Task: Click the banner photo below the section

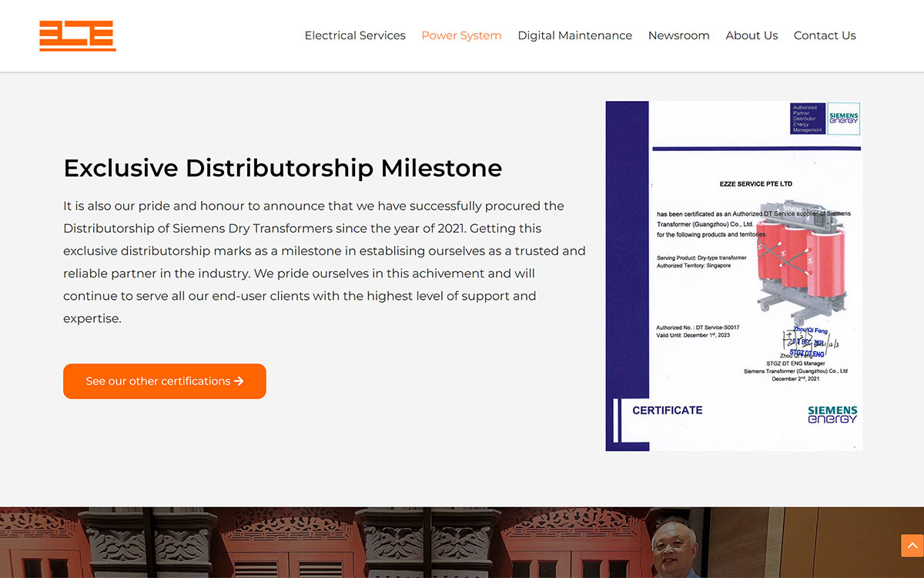Action: [462, 543]
